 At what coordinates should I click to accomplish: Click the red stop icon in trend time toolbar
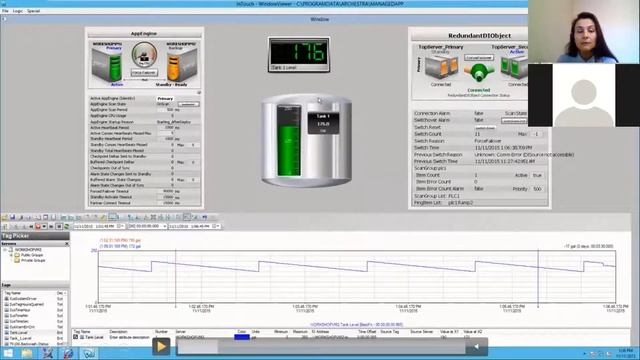click(x=38, y=226)
